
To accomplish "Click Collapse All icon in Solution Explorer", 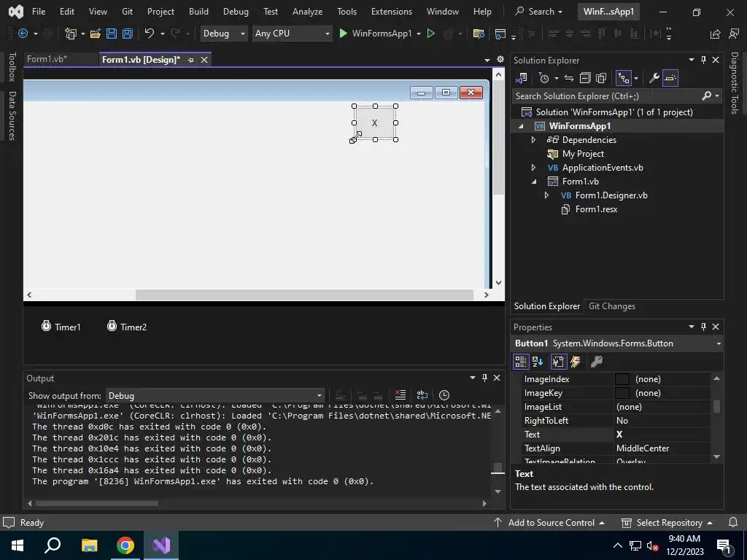I will tap(585, 77).
